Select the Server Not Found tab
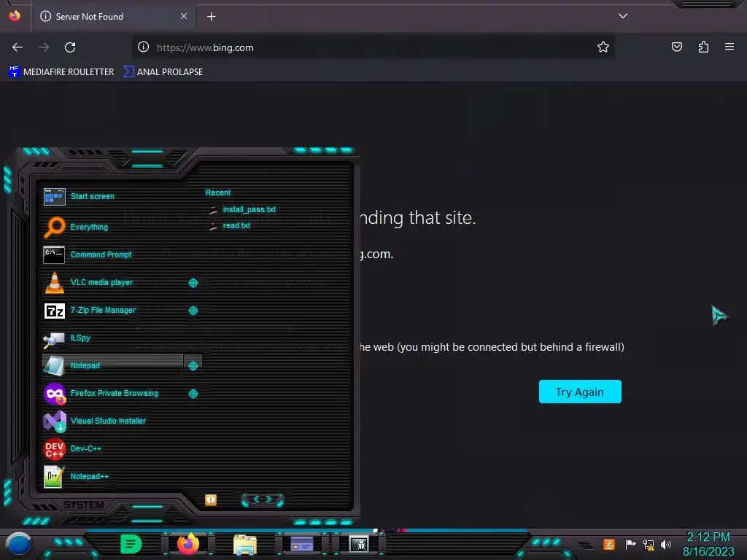The height and width of the screenshot is (560, 747). [113, 17]
